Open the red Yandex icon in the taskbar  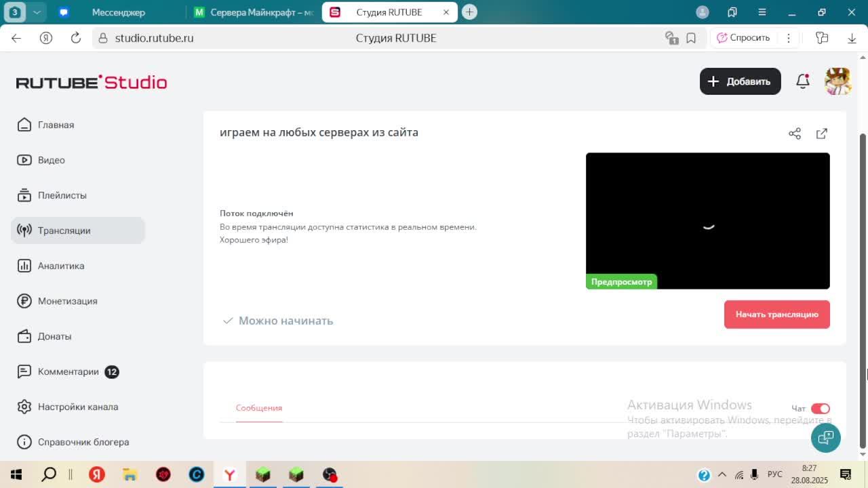97,474
